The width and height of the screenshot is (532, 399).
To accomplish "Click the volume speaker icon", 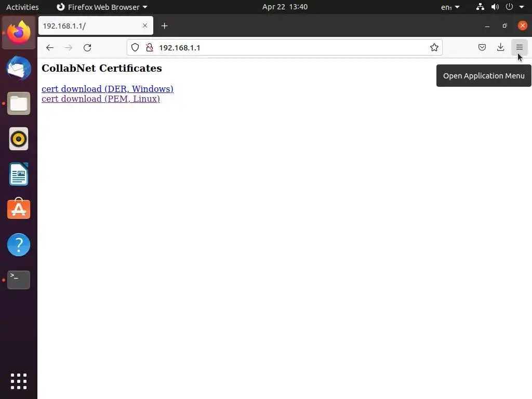I will [x=495, y=7].
